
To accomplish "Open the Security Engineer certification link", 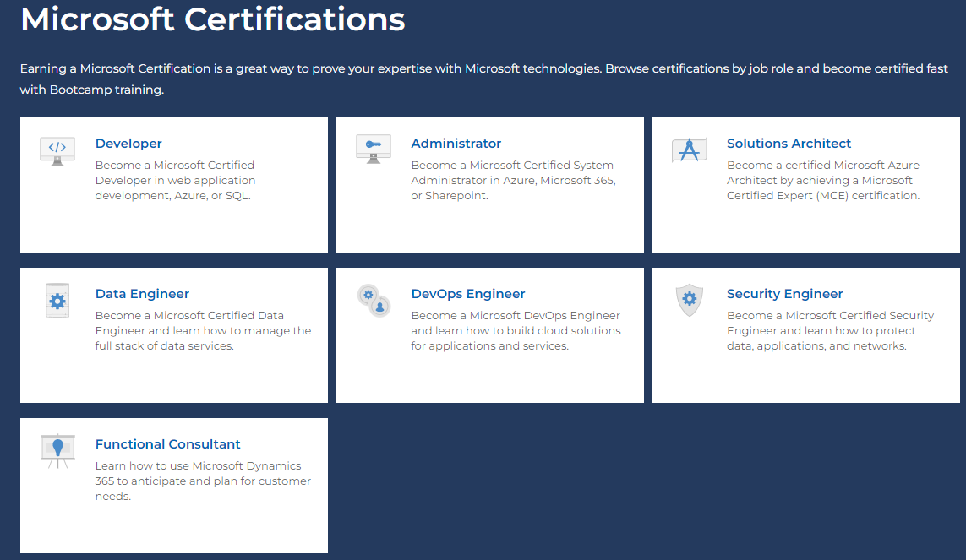I will (784, 293).
